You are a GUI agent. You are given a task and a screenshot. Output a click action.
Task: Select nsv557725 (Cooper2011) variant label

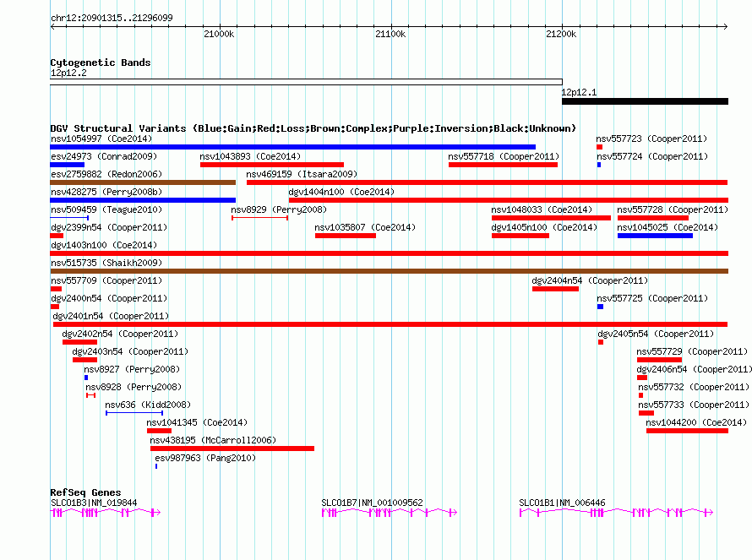[652, 298]
